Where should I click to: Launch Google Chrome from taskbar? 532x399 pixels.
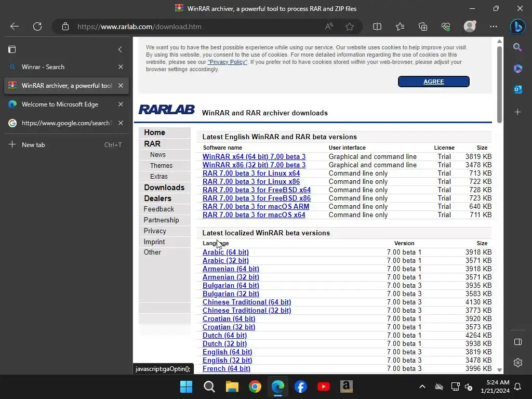click(255, 387)
